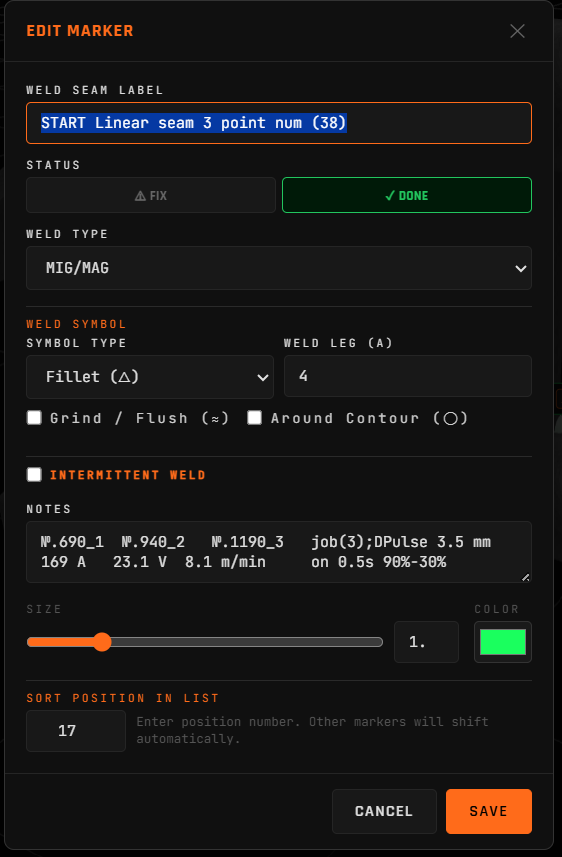Image resolution: width=562 pixels, height=857 pixels.
Task: Check the Intermittent Weld box
Action: (x=34, y=474)
